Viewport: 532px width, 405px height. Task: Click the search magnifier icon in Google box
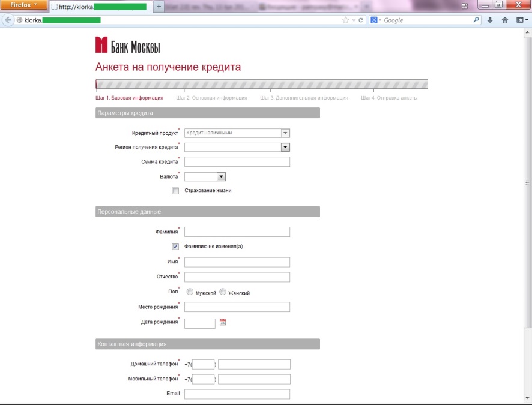tap(476, 20)
